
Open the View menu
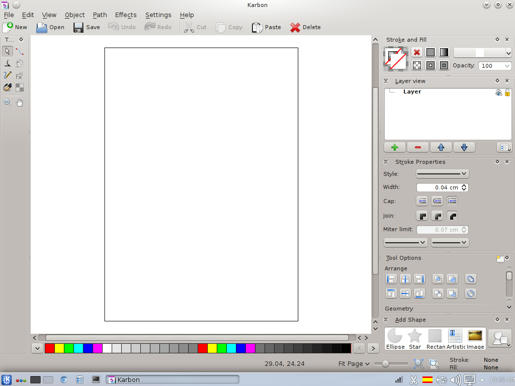49,15
